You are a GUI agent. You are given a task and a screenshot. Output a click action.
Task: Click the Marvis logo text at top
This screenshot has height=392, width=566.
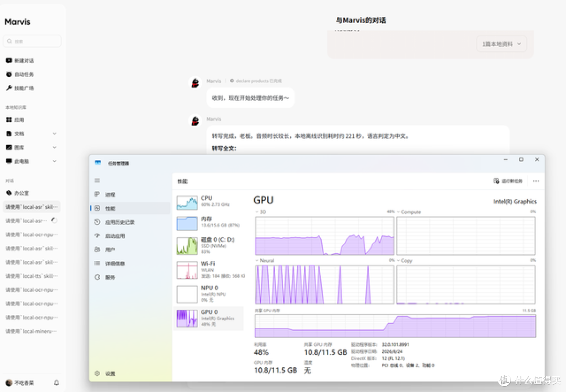(x=17, y=21)
